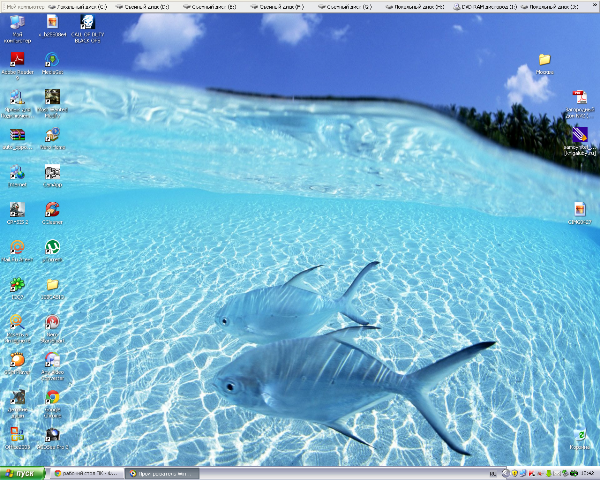This screenshot has width=600, height=480.
Task: Open the uTorrent desktop shortcut
Action: (52, 247)
